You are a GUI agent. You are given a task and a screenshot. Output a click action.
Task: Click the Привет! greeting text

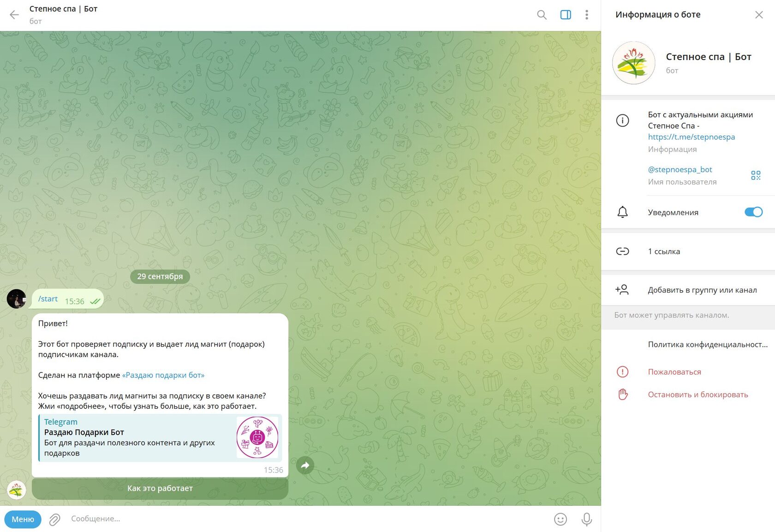click(x=53, y=323)
